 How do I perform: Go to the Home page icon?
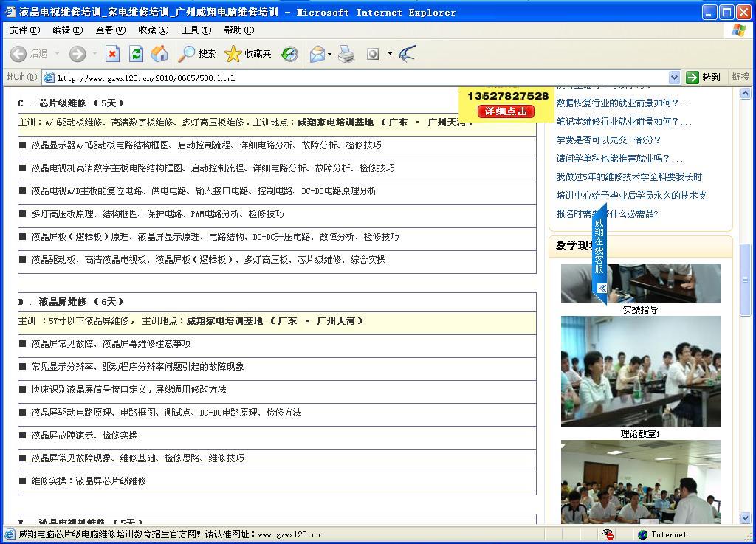pyautogui.click(x=159, y=54)
